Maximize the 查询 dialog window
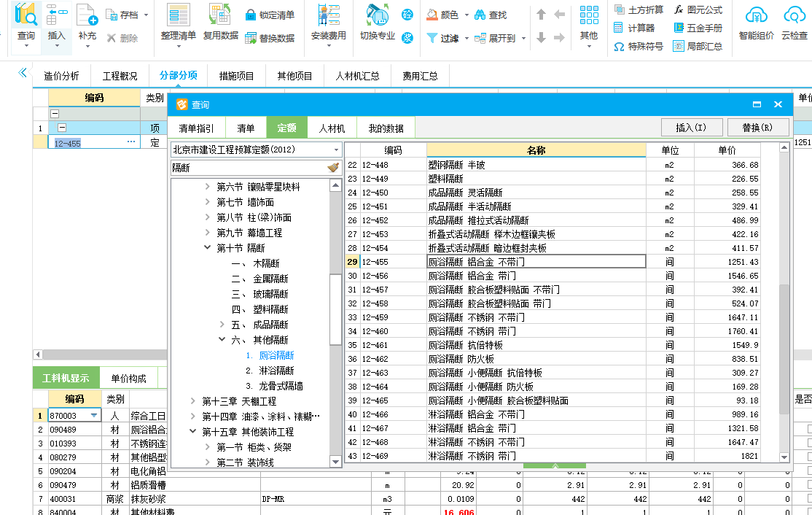 tap(757, 104)
